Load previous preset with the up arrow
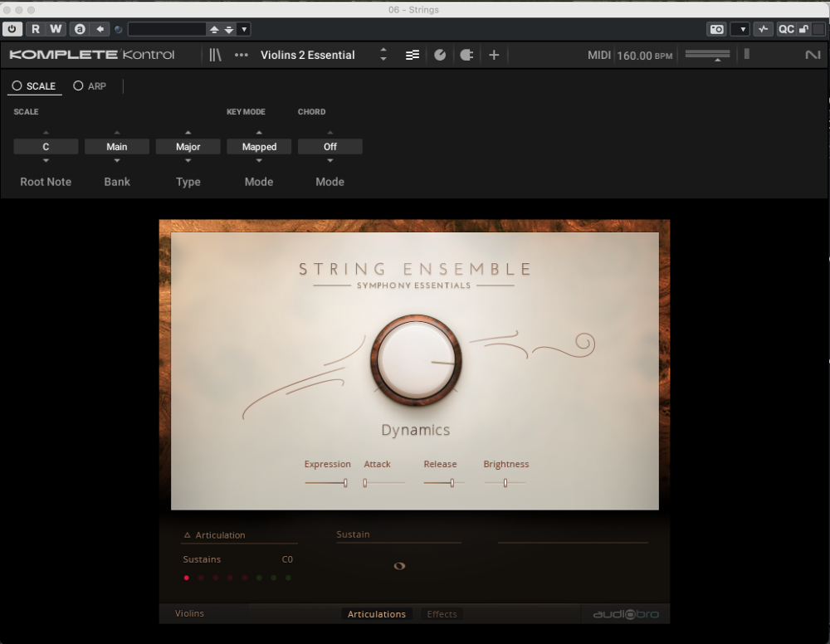 point(214,30)
